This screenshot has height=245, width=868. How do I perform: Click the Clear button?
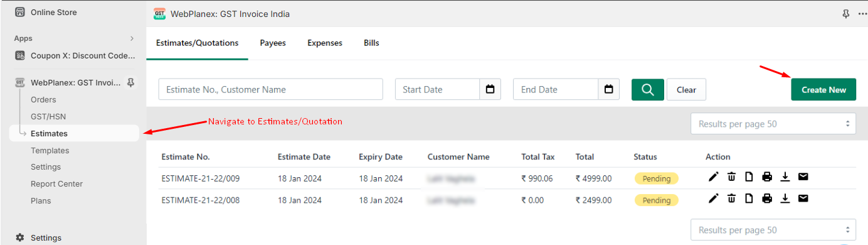(686, 89)
